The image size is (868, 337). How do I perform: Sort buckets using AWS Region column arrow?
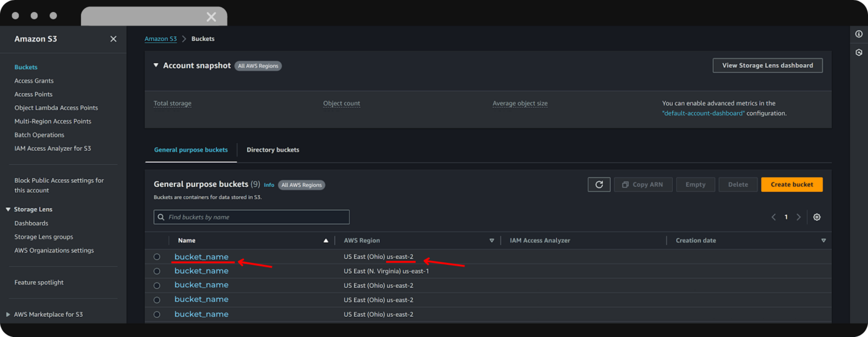point(492,241)
